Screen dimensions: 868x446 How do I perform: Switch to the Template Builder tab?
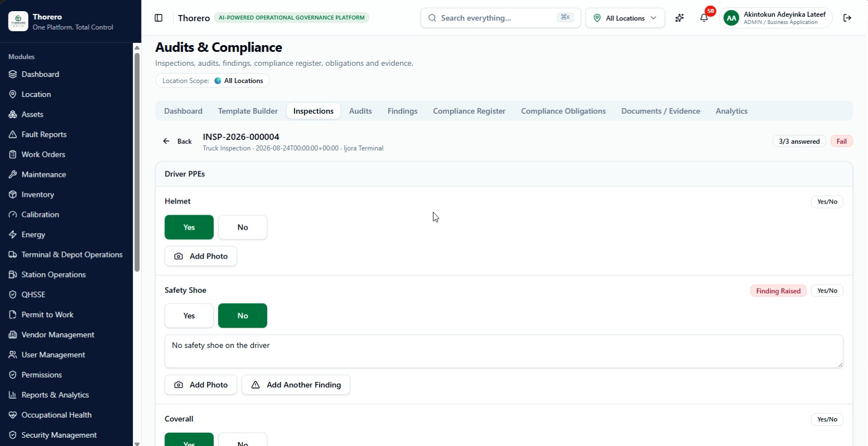[248, 111]
